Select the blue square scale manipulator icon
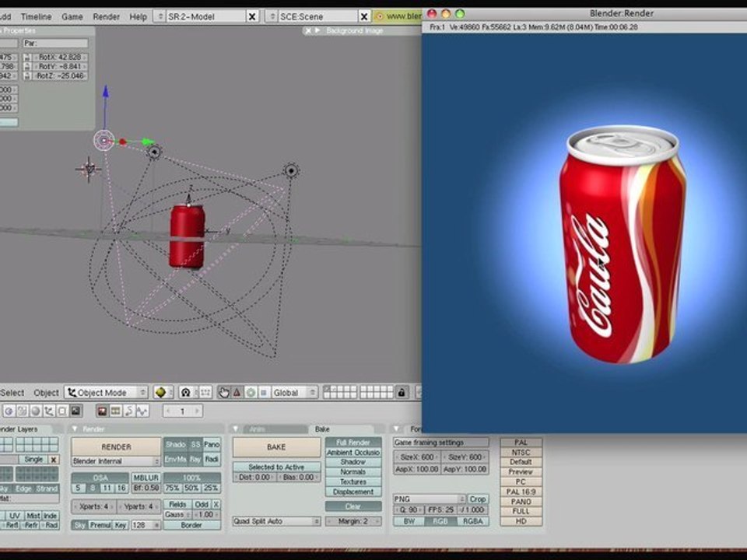Screen dimensions: 747x560 pos(264,392)
